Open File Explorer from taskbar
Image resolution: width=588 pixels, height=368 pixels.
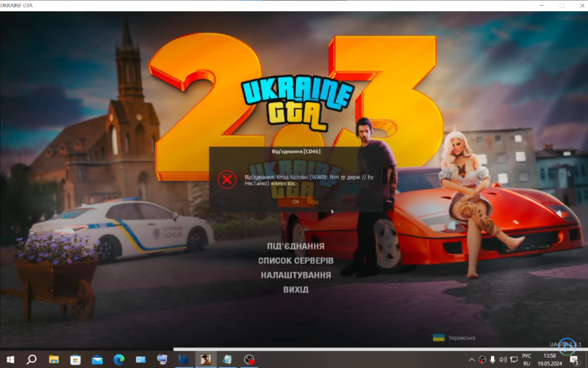(54, 360)
